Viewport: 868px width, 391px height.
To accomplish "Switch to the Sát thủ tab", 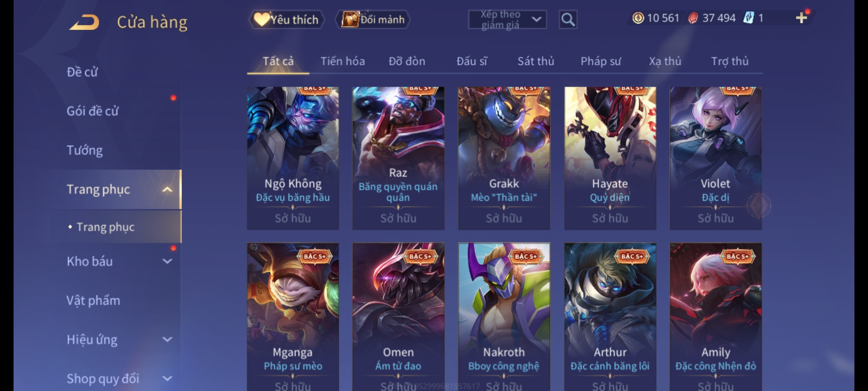I will click(536, 61).
